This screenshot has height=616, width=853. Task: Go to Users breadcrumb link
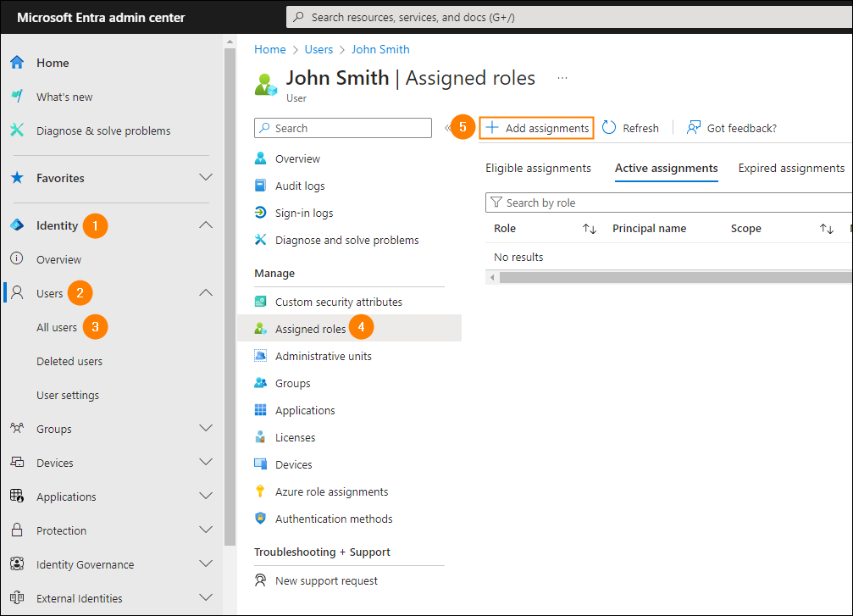(318, 49)
